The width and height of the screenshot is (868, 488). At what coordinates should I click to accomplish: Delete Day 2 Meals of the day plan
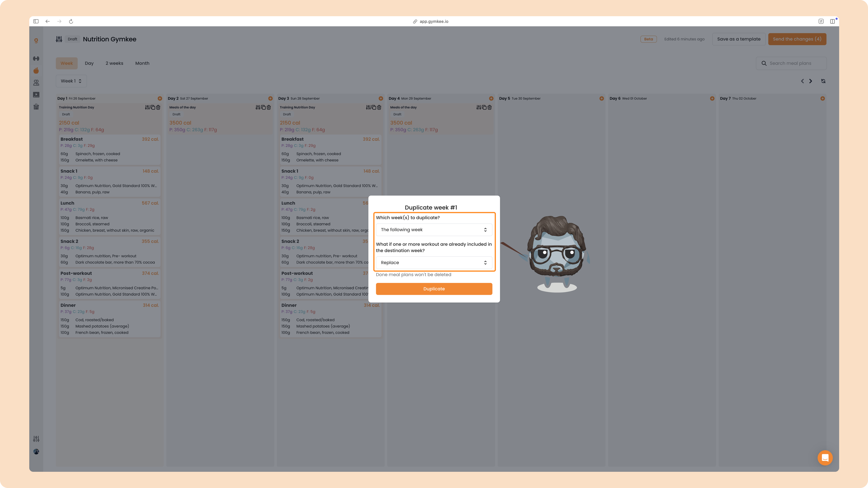tap(269, 107)
